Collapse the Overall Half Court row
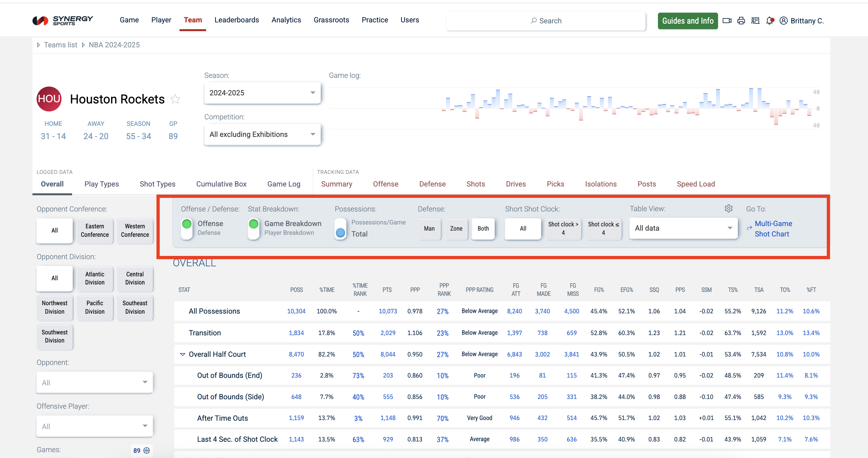Viewport: 868px width, 458px height. (x=183, y=354)
